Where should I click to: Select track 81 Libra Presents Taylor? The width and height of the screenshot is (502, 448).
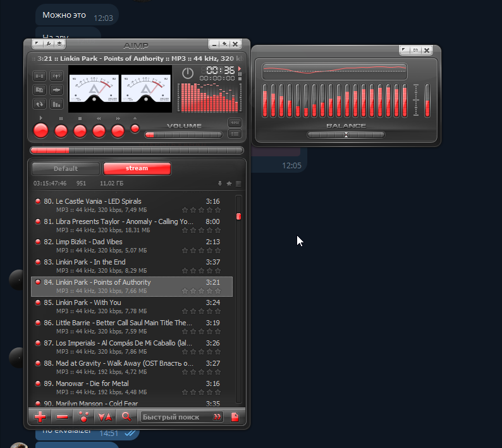(132, 226)
